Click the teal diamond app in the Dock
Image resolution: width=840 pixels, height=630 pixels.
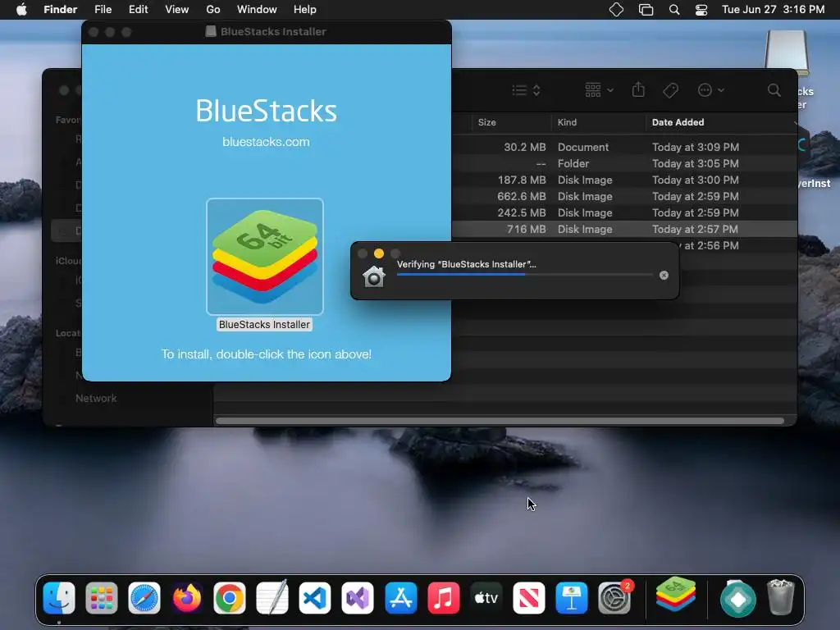click(738, 599)
